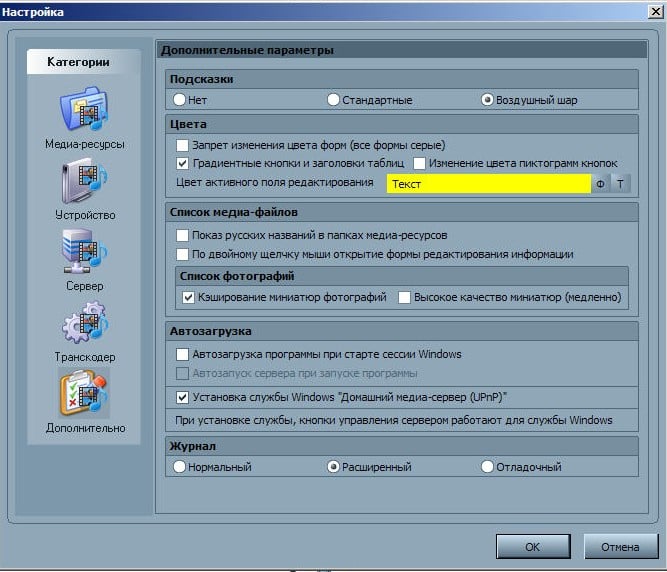Screen dimensions: 667x572
Task: Click the Категории sidebar header
Action: click(x=83, y=62)
